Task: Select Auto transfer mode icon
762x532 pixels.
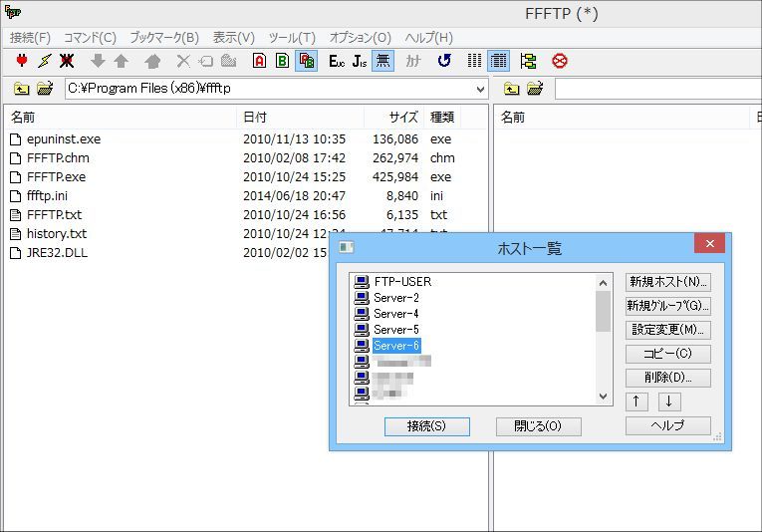Action: coord(306,61)
